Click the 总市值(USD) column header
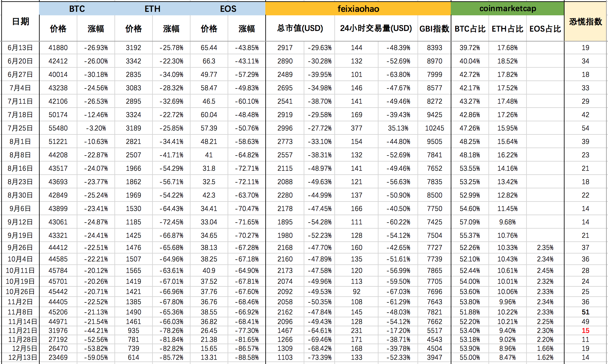 click(x=300, y=28)
